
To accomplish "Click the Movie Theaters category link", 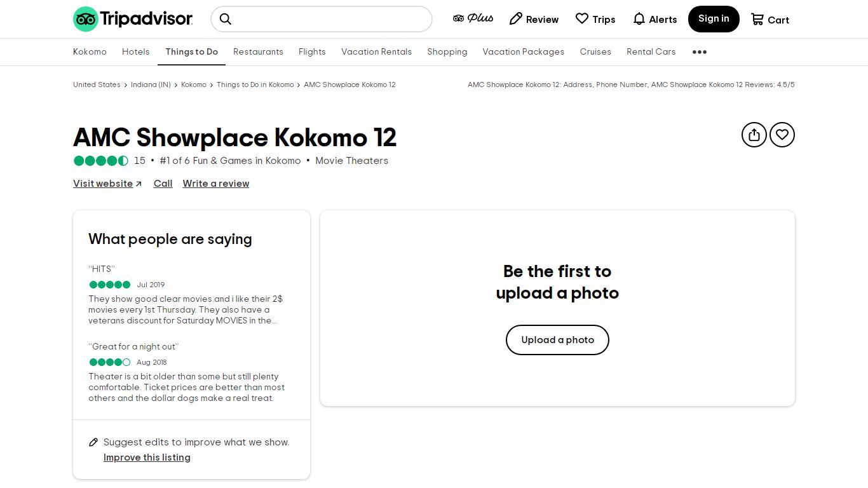I will tap(351, 161).
